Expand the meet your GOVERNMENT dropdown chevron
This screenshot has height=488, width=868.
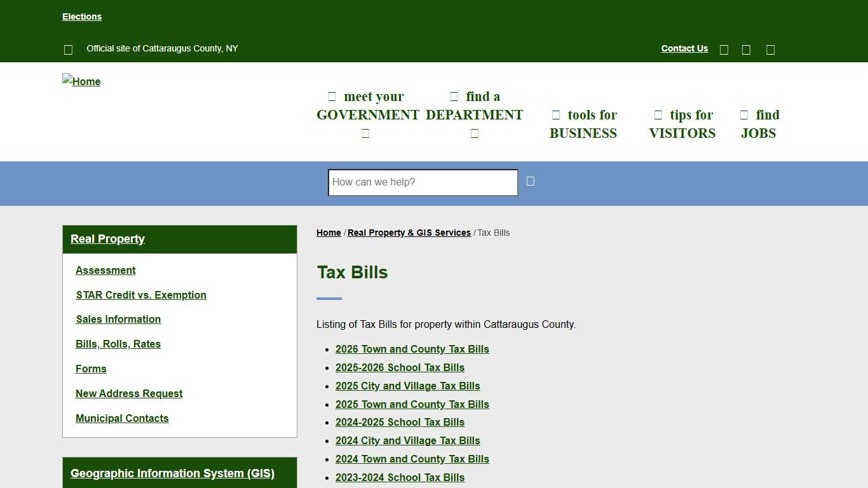[365, 133]
